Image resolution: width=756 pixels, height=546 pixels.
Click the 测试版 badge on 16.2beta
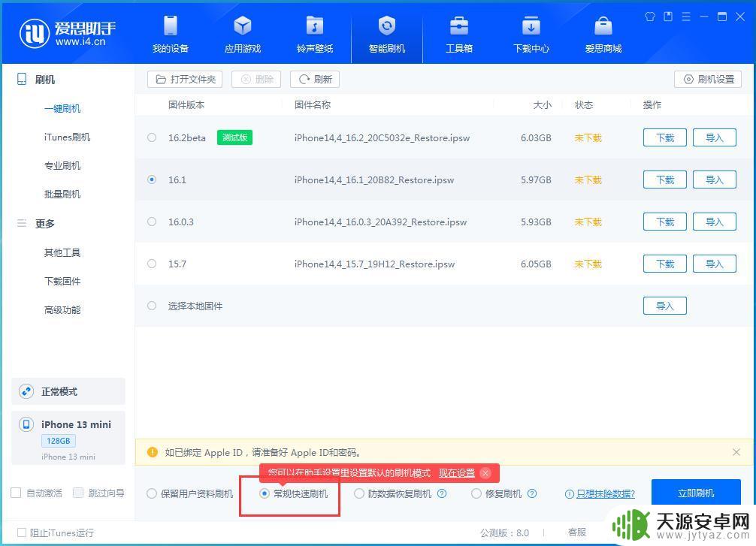[x=234, y=138]
